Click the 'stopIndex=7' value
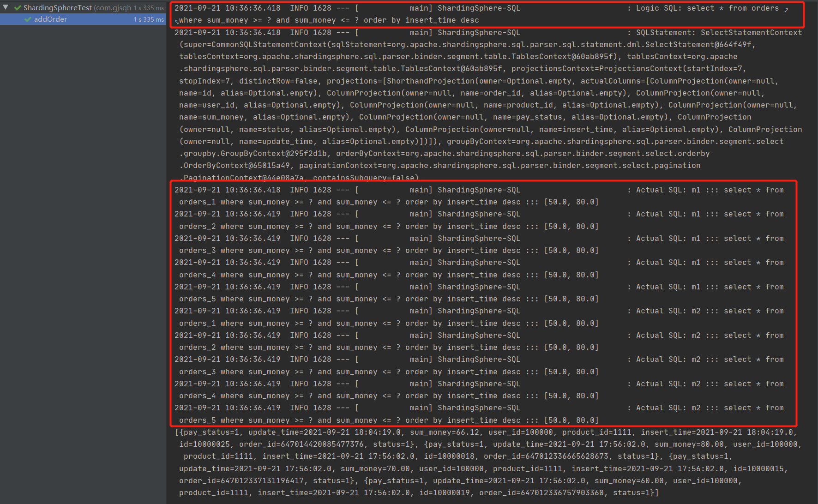Viewport: 818px width, 504px height. tap(204, 81)
